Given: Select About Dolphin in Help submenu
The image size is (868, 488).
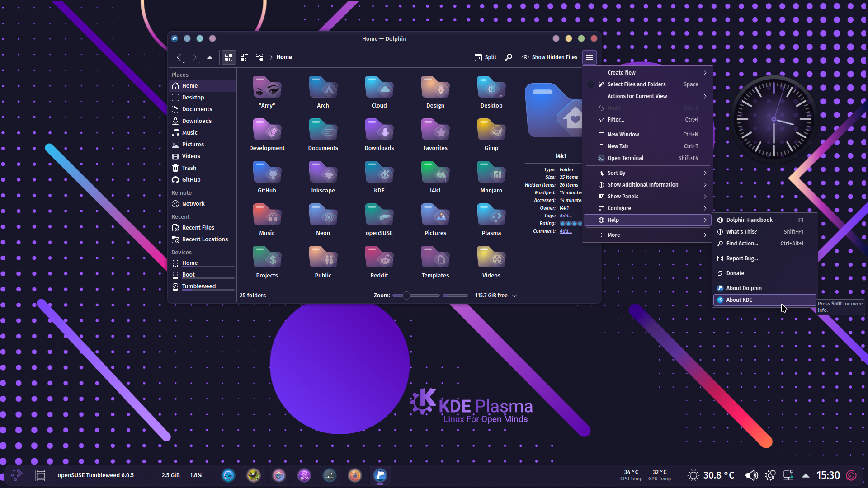Looking at the screenshot, I should coord(765,288).
